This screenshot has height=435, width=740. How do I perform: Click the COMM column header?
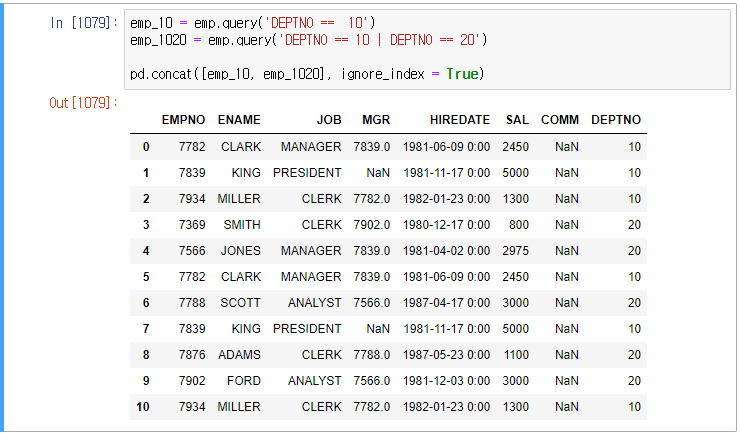560,120
